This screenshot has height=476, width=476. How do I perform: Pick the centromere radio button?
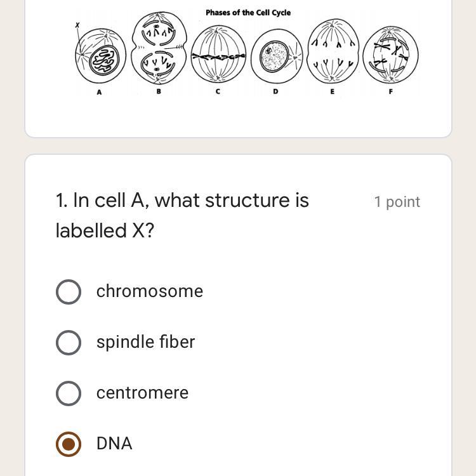69,393
